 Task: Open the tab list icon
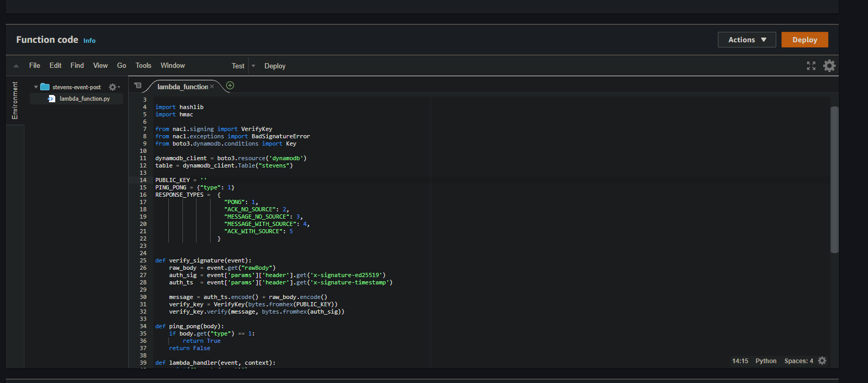138,86
